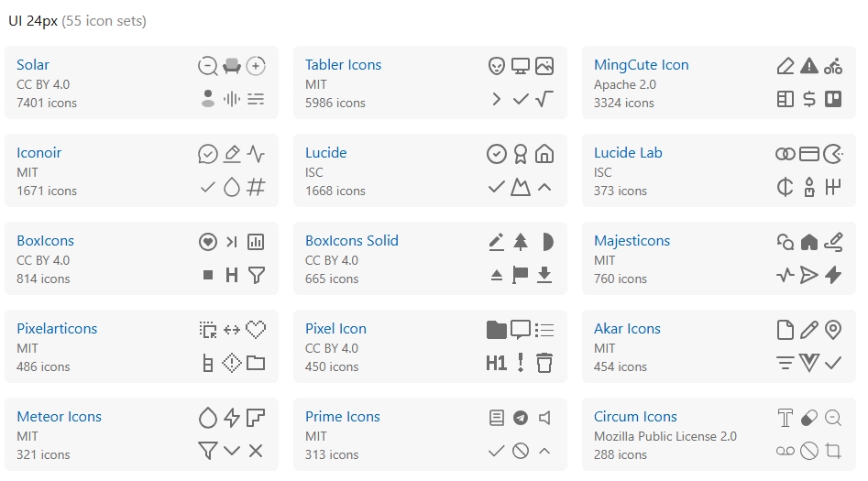
Task: Open the Solar icon set link
Action: (33, 65)
